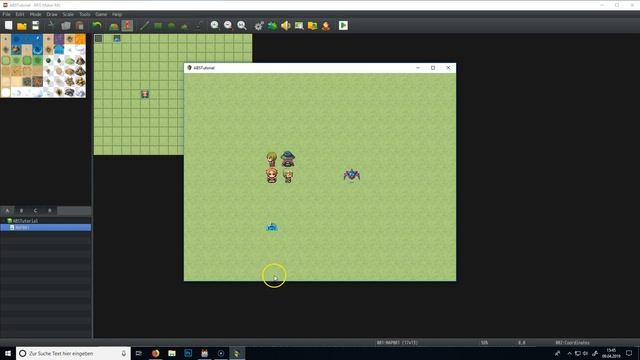Switch to tileset tab A

coord(7,211)
